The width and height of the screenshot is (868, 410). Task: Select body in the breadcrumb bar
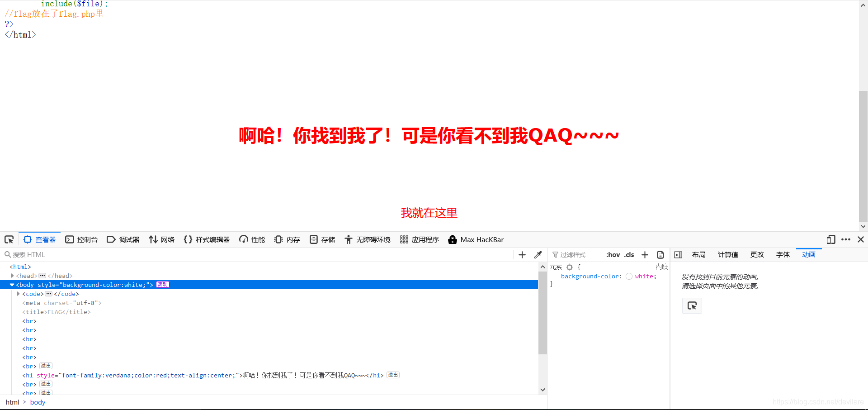point(38,402)
